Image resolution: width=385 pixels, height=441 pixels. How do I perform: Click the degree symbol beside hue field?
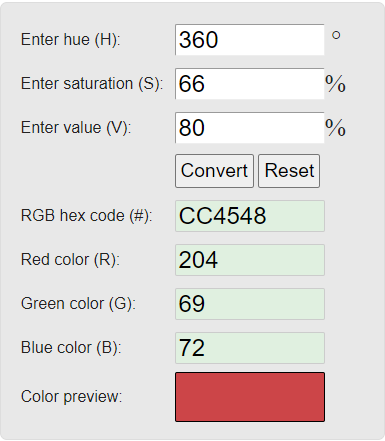pyautogui.click(x=336, y=35)
